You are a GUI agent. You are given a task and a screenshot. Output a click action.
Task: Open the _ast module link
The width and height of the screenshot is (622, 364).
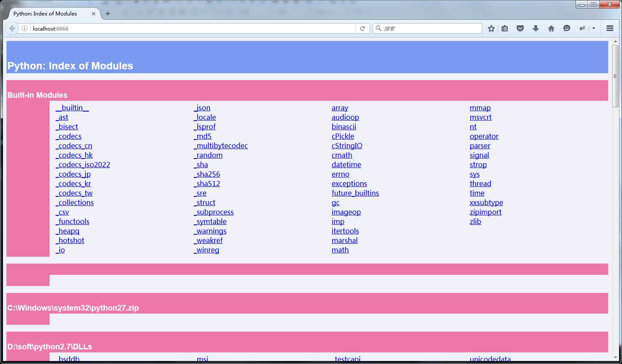[62, 117]
